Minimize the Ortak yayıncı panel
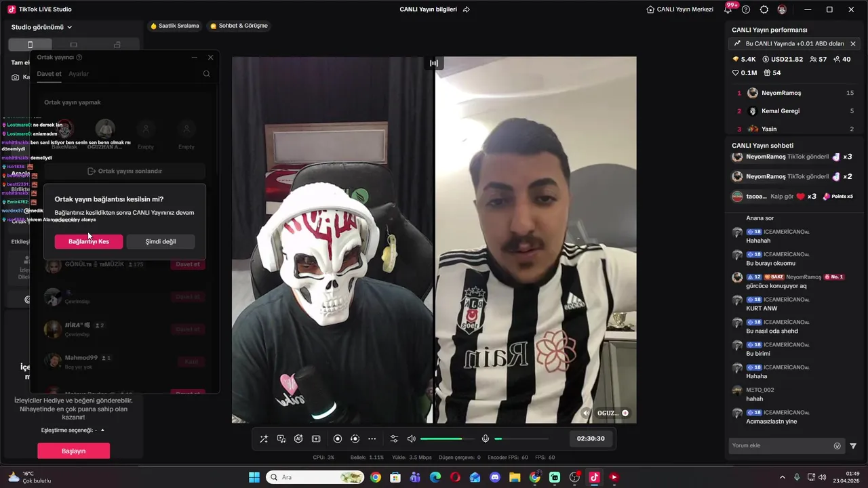This screenshot has width=868, height=488. [195, 58]
